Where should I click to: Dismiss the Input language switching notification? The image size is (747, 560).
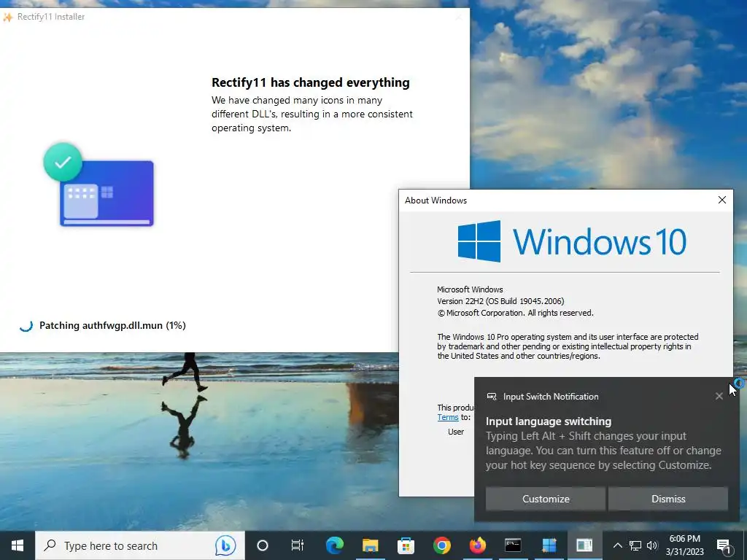[x=668, y=499]
